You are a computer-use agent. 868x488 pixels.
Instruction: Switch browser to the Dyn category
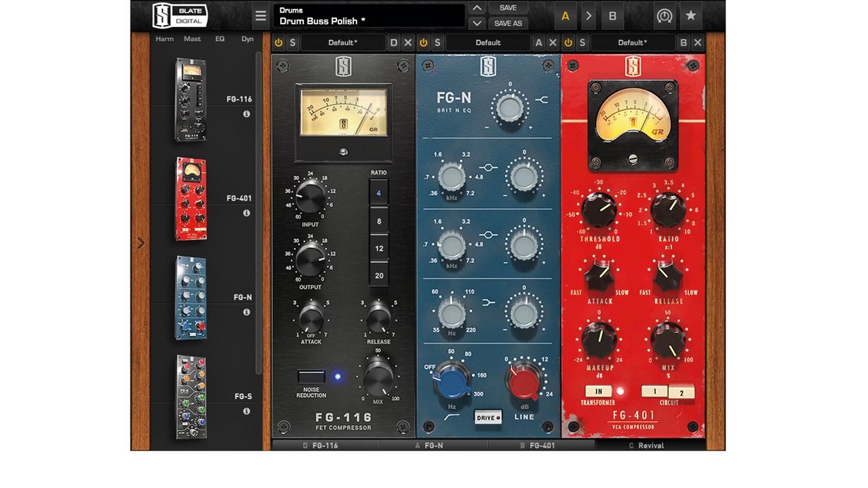248,39
